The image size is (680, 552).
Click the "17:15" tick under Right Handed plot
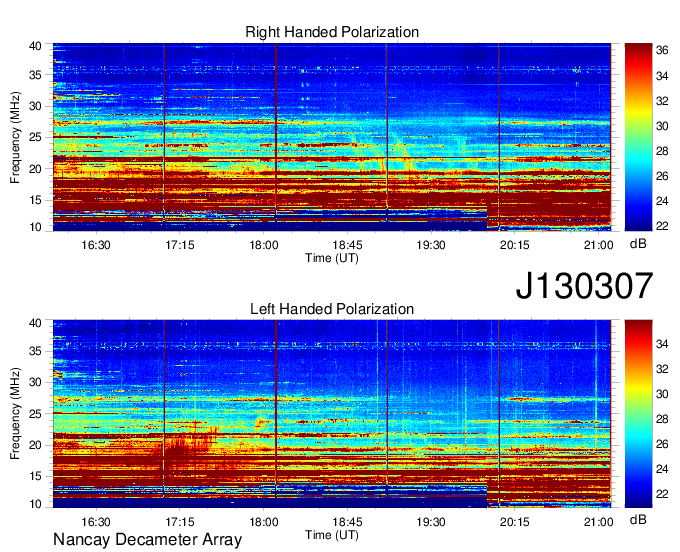tap(180, 245)
